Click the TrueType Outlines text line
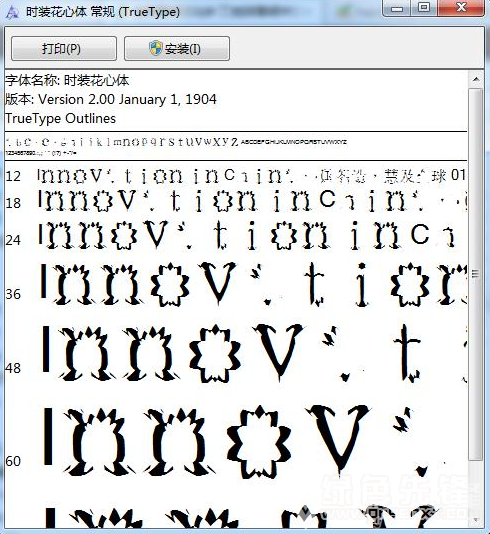This screenshot has height=534, width=490. pyautogui.click(x=60, y=119)
